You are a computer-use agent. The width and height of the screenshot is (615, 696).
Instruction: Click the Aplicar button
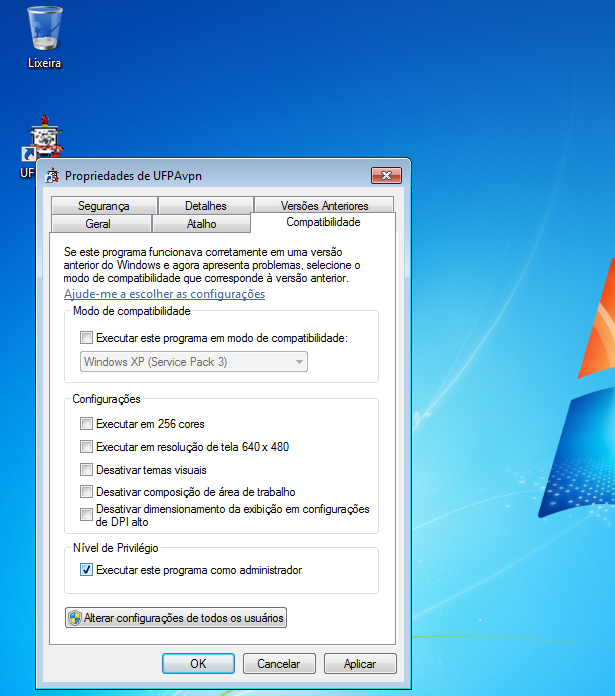[360, 664]
